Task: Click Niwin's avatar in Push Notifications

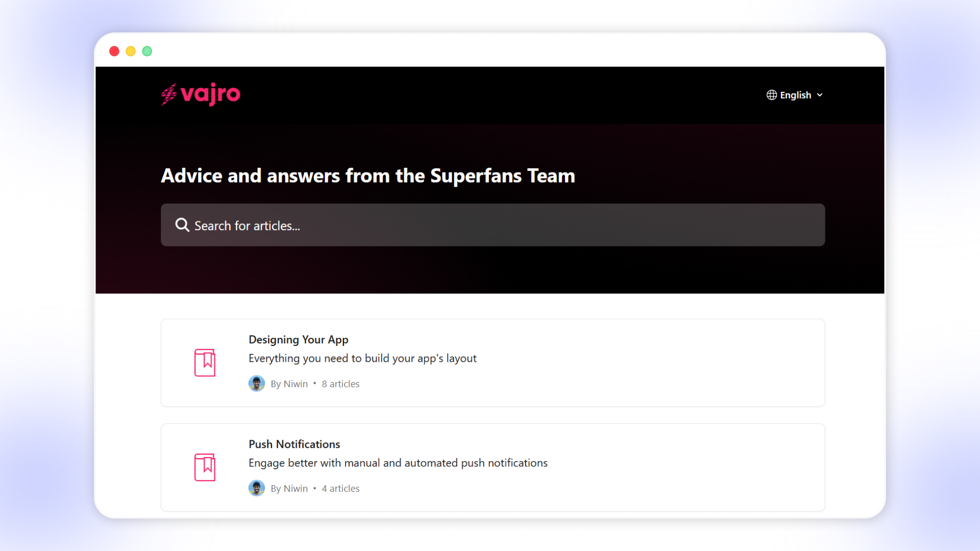Action: pyautogui.click(x=256, y=488)
